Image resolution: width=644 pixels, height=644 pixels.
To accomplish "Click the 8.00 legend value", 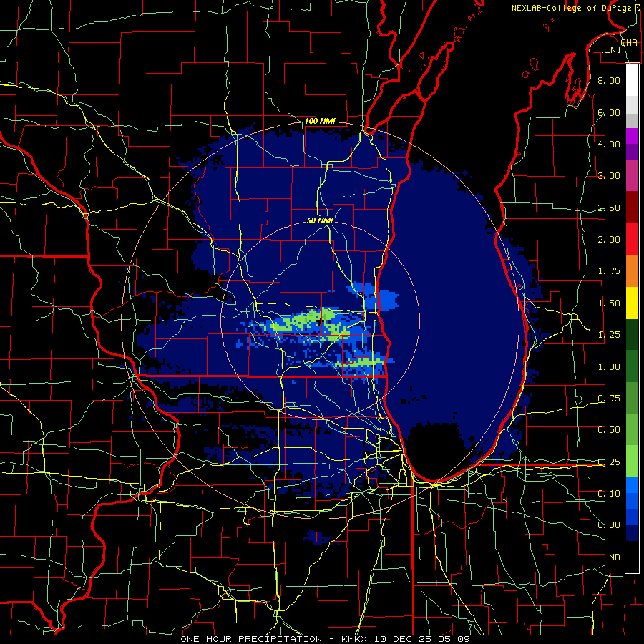I will [608, 80].
